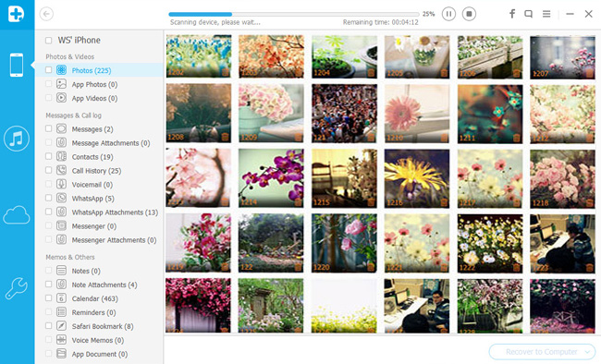Click the scan progress bar
This screenshot has width=601, height=364.
pyautogui.click(x=294, y=14)
